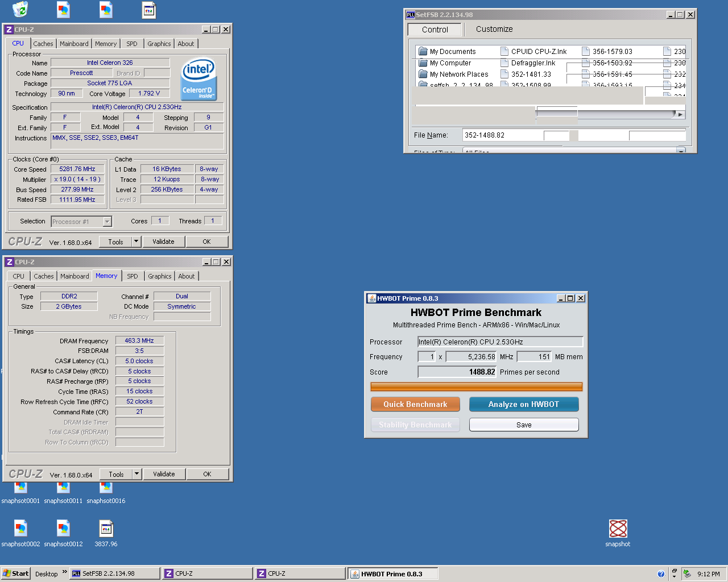Click Save button in HWBOT Prime
Image resolution: width=728 pixels, height=582 pixels.
coord(524,425)
